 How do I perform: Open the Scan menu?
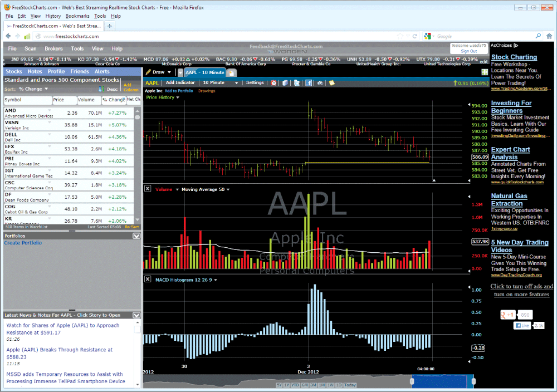point(30,48)
